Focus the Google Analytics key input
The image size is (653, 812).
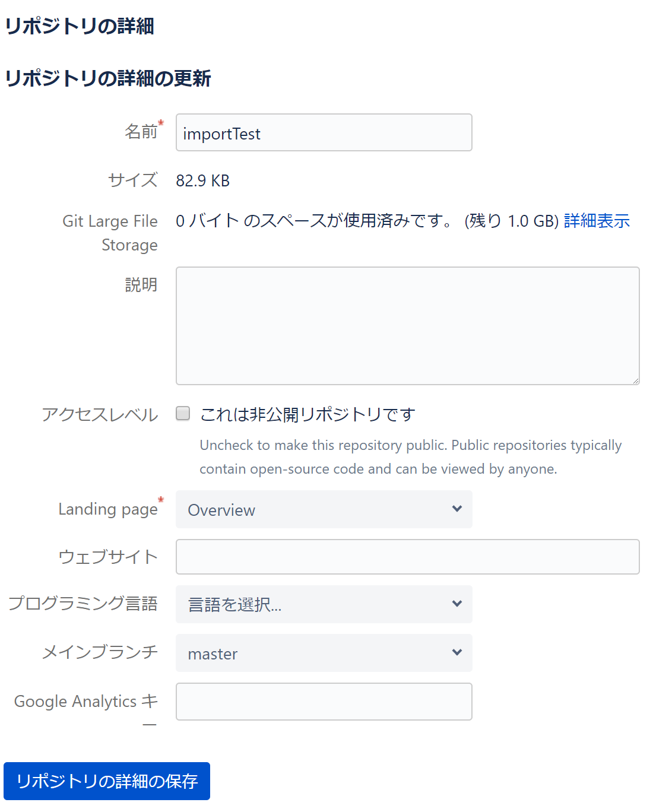pyautogui.click(x=324, y=702)
